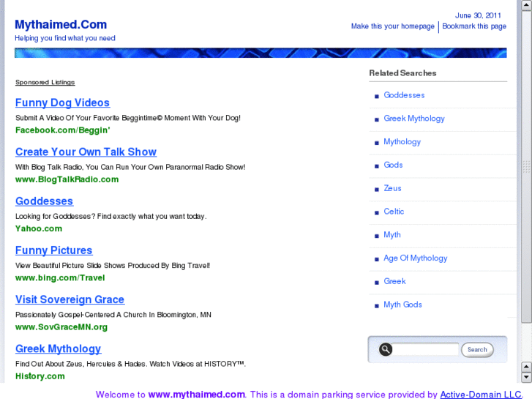Click Make this your homepage
The image size is (532, 399).
(392, 26)
